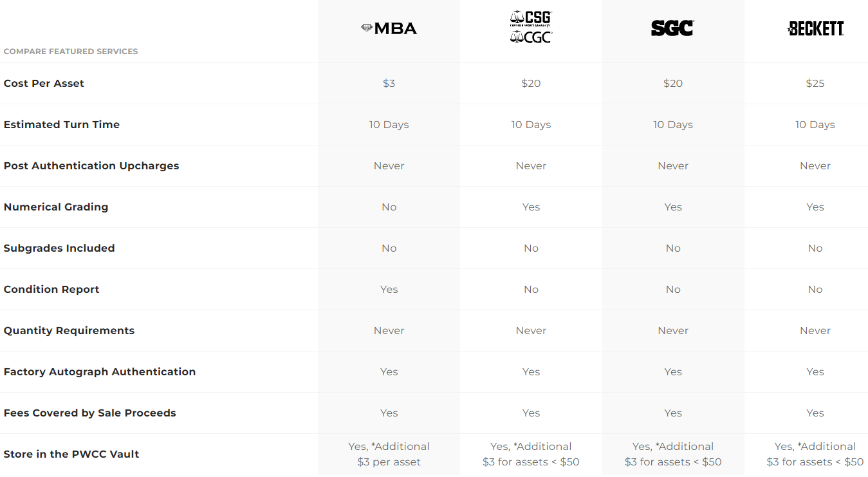This screenshot has width=868, height=477.
Task: Click the Compare Featured Services heading
Action: [71, 51]
